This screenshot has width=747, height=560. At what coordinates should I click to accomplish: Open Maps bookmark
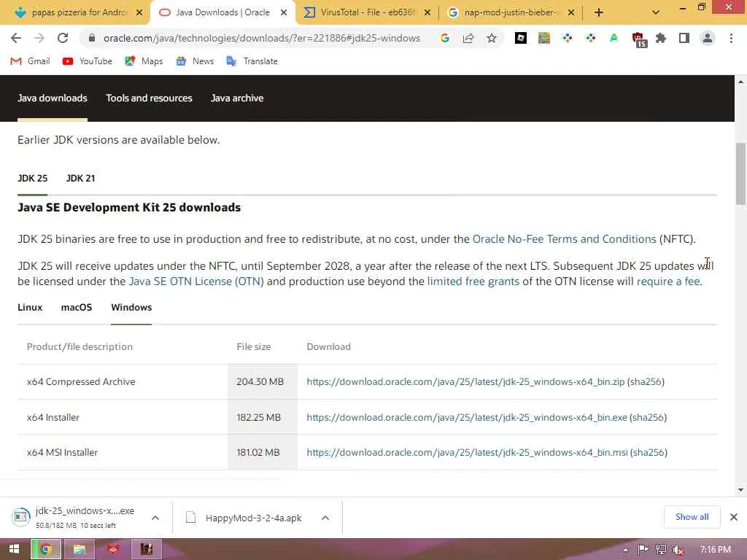144,61
